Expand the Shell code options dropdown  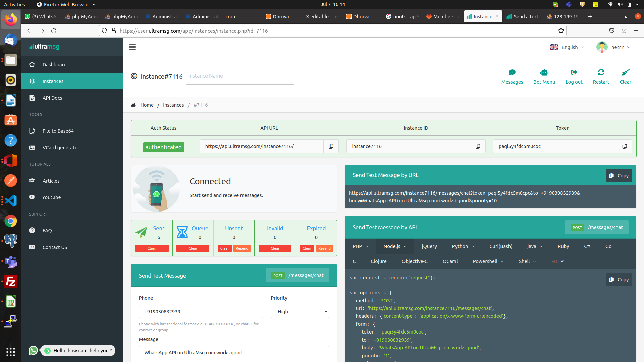527,261
